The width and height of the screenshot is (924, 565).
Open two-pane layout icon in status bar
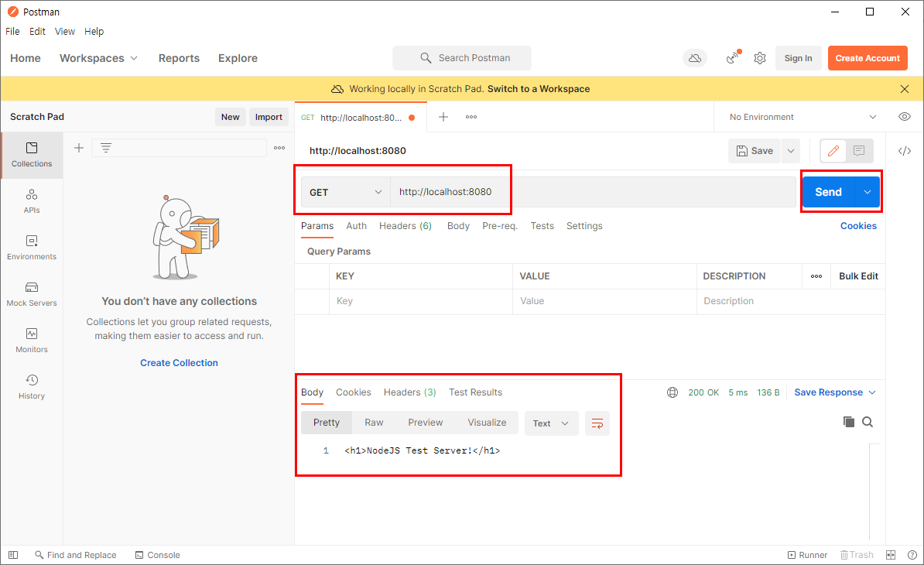point(891,555)
